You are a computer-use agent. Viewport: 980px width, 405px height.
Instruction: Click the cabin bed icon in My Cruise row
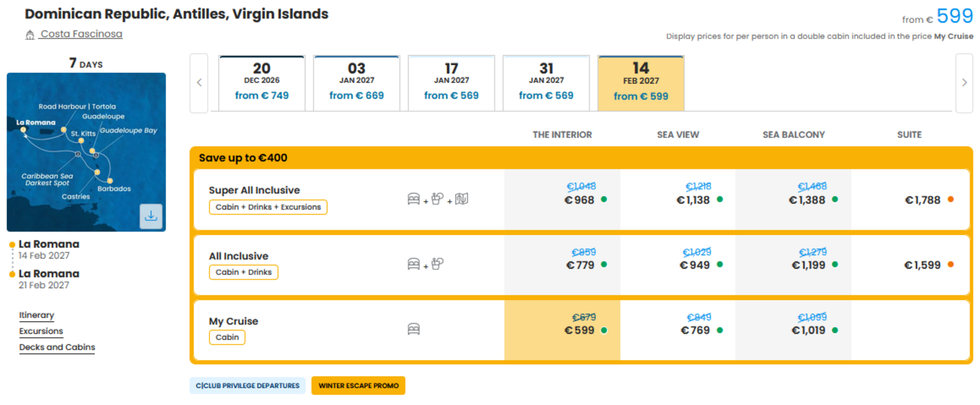[413, 329]
